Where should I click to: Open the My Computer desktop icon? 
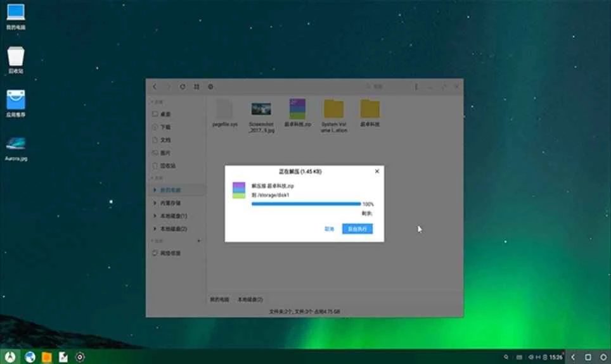(x=15, y=16)
